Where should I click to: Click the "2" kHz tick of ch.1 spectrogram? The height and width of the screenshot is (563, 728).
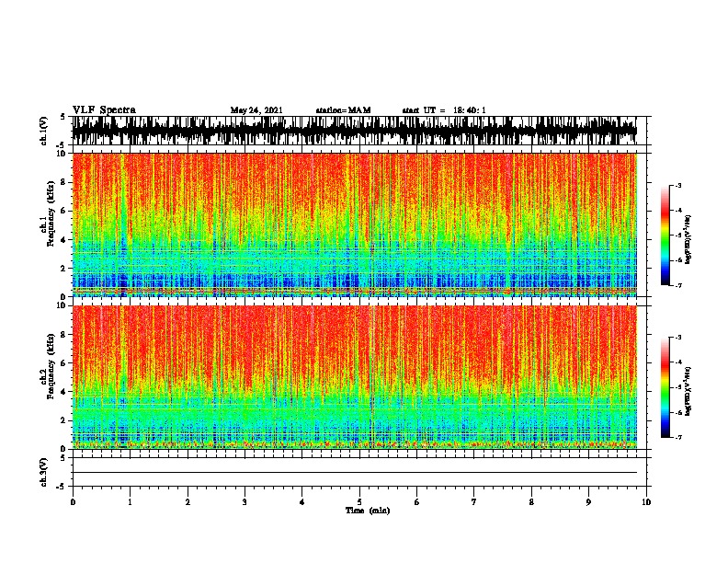tap(64, 269)
